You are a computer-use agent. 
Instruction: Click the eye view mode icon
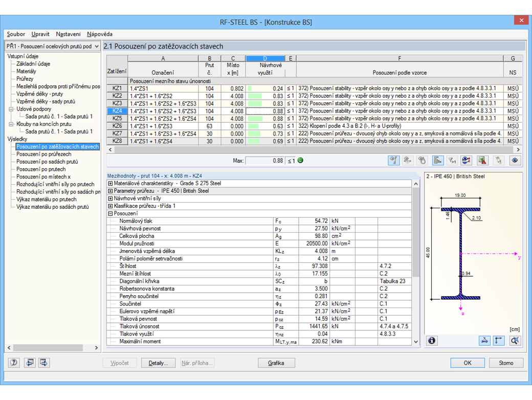coord(515,160)
